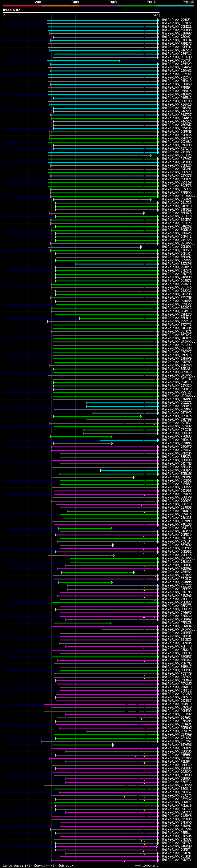
Task: Select hit label UniRef100_B1VK36
Action: [x=177, y=128]
